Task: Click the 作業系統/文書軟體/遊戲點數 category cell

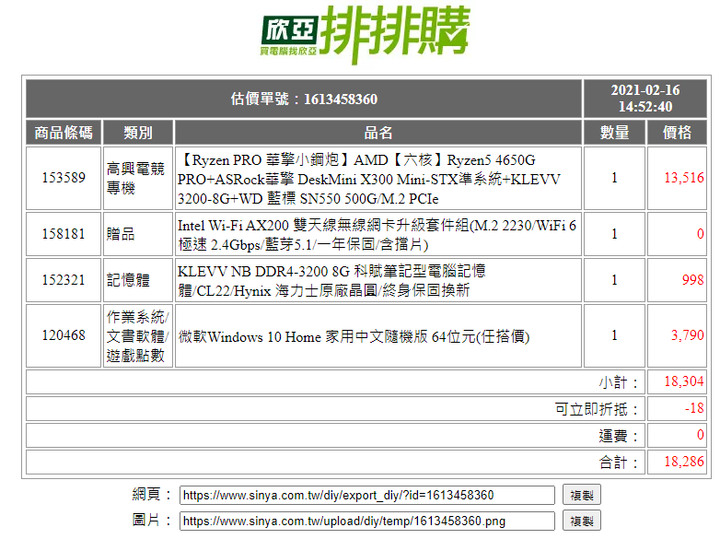Action: point(138,336)
